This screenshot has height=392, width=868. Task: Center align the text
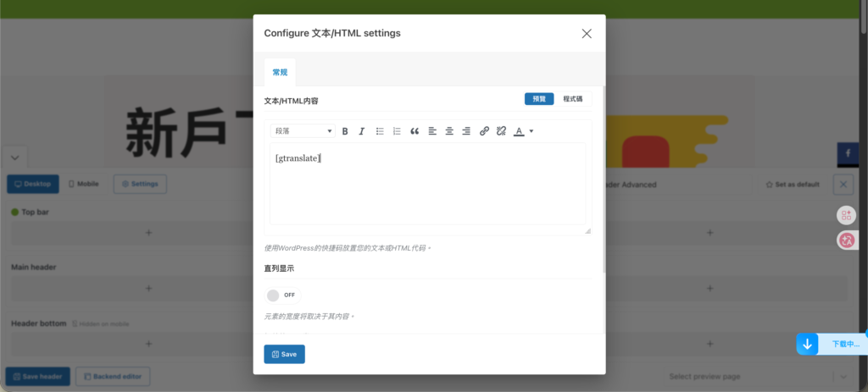(x=449, y=131)
